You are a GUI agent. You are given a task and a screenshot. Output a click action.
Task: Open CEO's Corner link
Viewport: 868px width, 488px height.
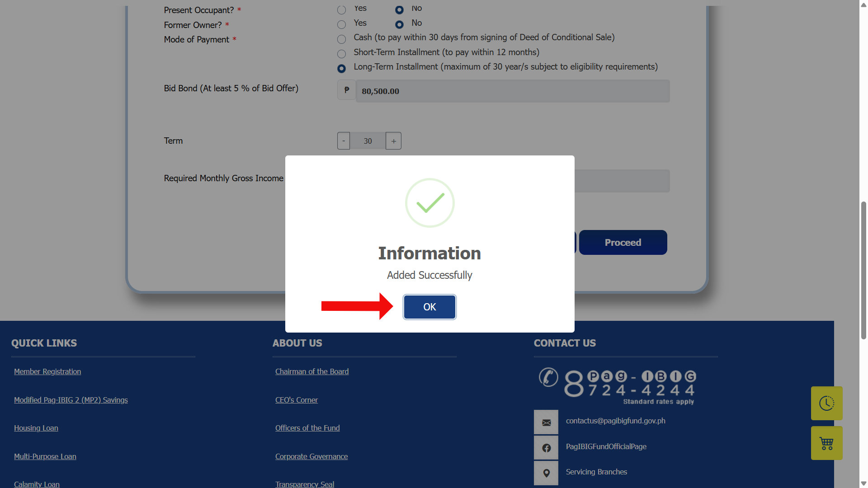[297, 400]
